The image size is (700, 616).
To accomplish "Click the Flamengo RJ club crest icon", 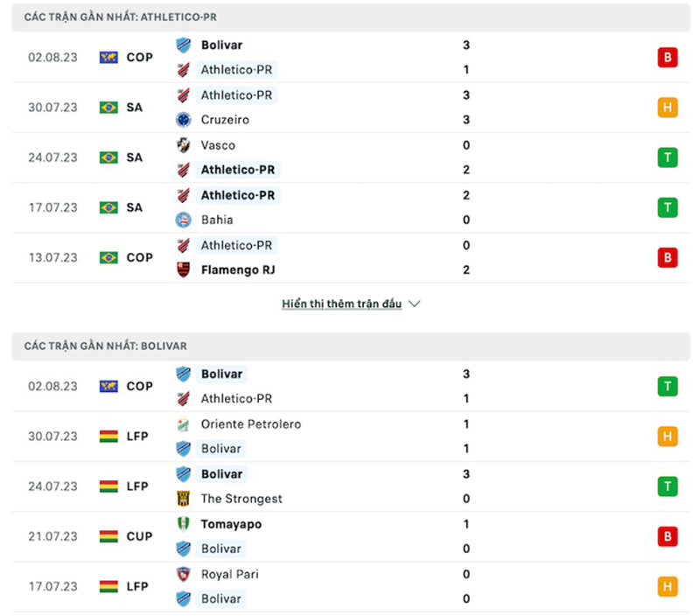I will (184, 269).
